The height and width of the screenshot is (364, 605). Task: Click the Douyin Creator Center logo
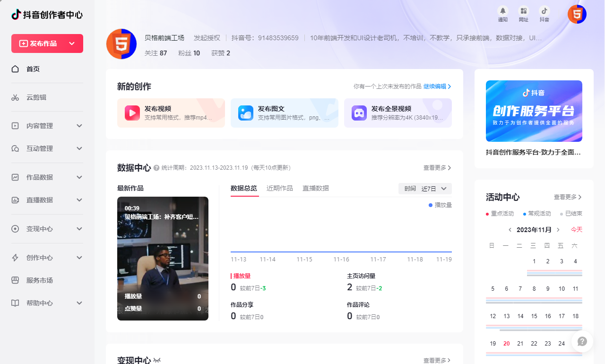[x=47, y=15]
